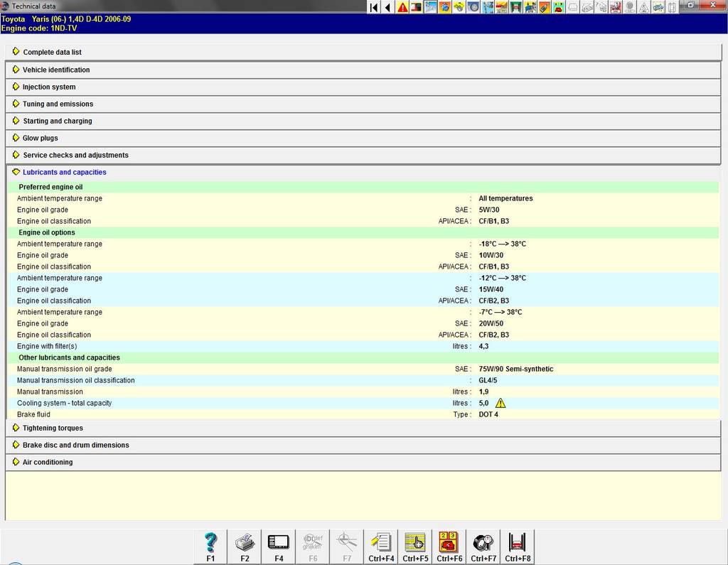
Task: Expand the Vehicle identification section
Action: tap(363, 70)
